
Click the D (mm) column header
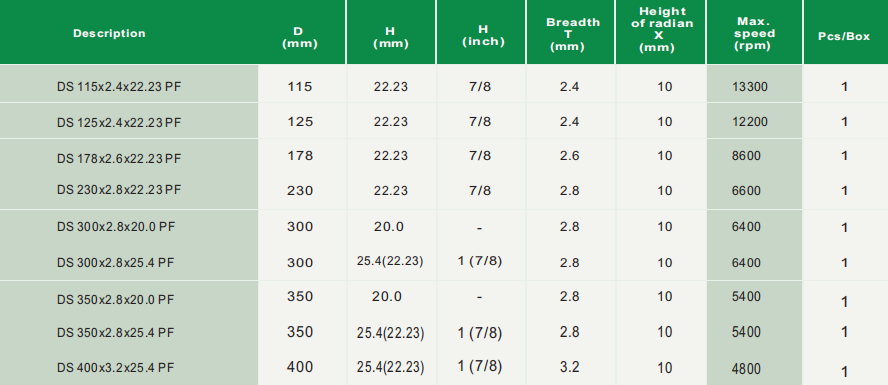pyautogui.click(x=300, y=38)
